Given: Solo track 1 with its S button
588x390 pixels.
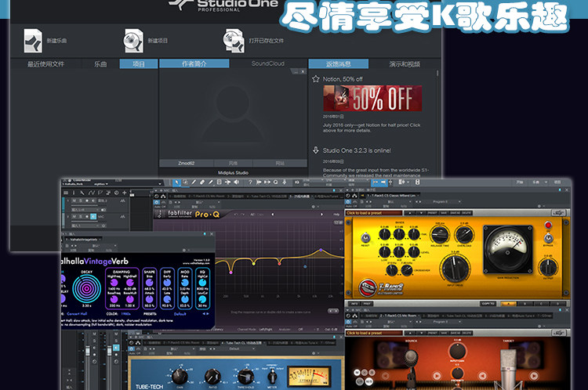Looking at the screenshot, I should click(x=80, y=200).
